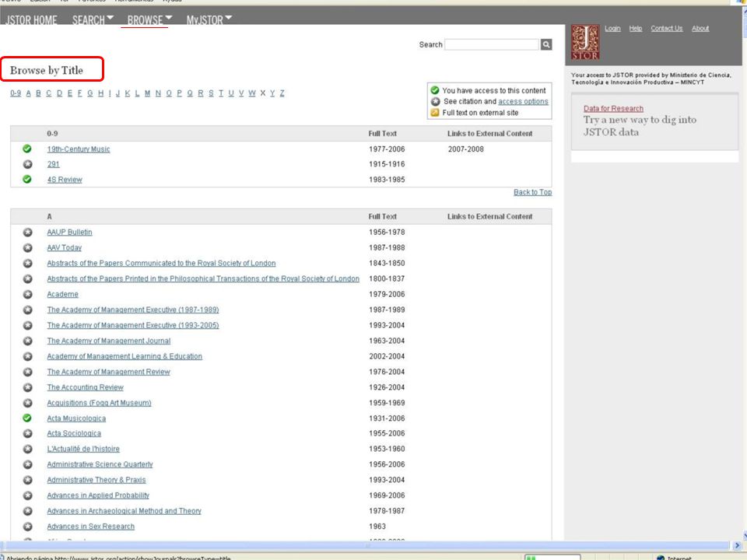Click the horizontal scrollbar at the bottom
Screen dimensions: 747x560
[366, 545]
